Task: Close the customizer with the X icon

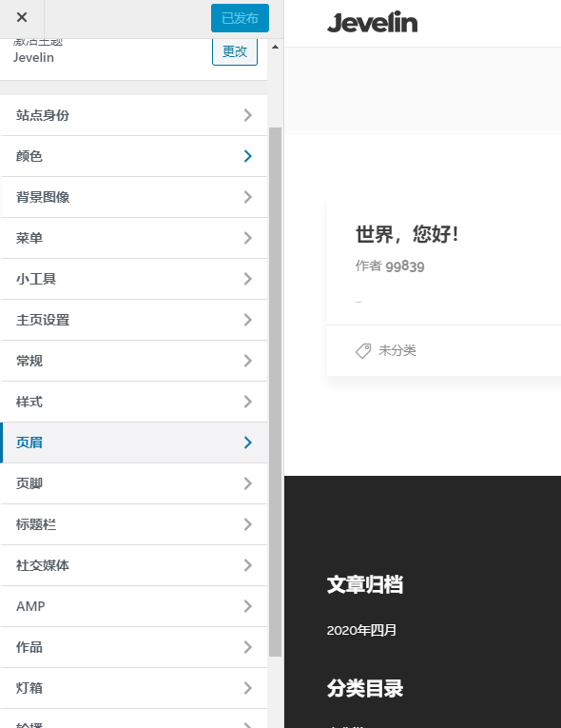Action: click(x=22, y=18)
